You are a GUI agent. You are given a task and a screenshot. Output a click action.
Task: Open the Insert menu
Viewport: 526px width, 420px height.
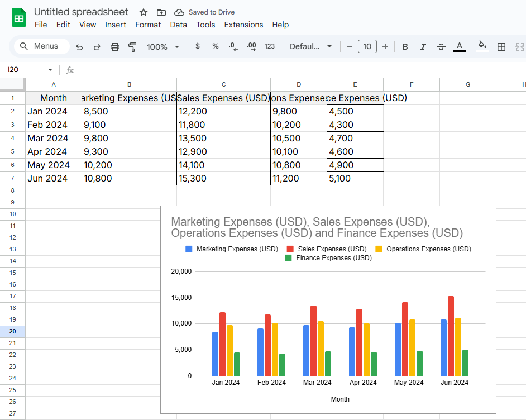click(116, 25)
